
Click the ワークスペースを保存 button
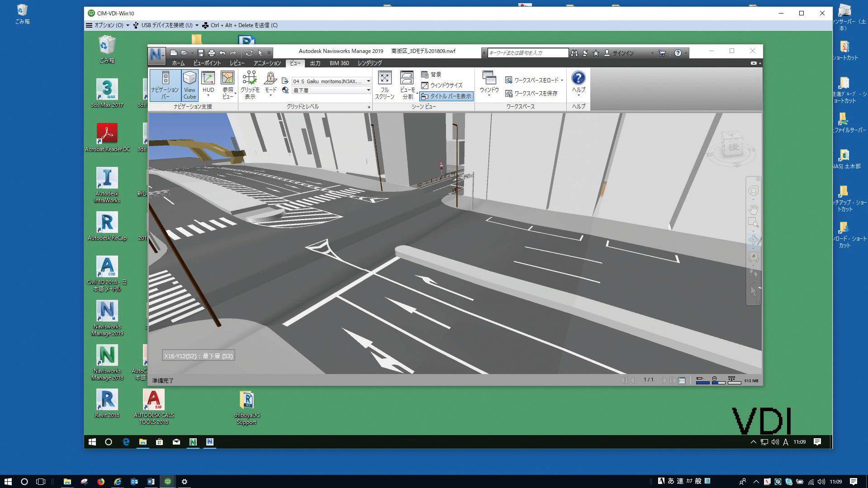(531, 93)
